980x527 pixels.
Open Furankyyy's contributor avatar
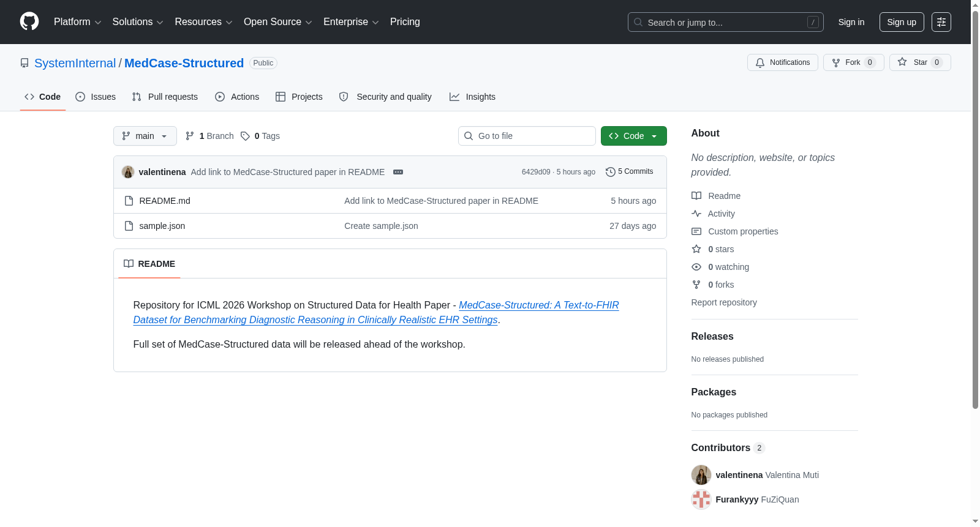(x=701, y=499)
